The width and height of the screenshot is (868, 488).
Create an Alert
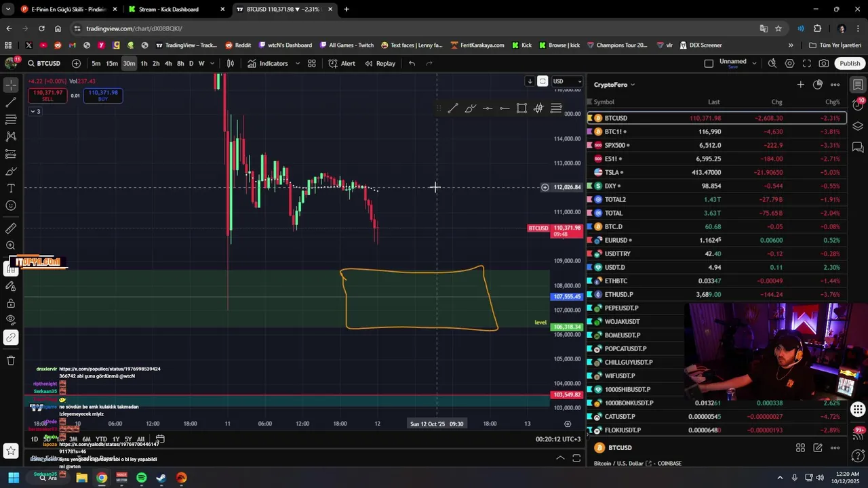click(x=342, y=63)
